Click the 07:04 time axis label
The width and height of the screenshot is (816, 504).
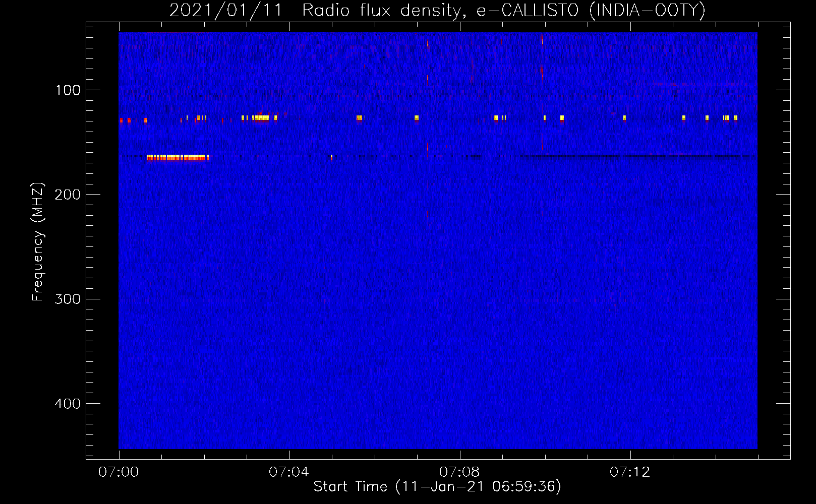(x=289, y=472)
